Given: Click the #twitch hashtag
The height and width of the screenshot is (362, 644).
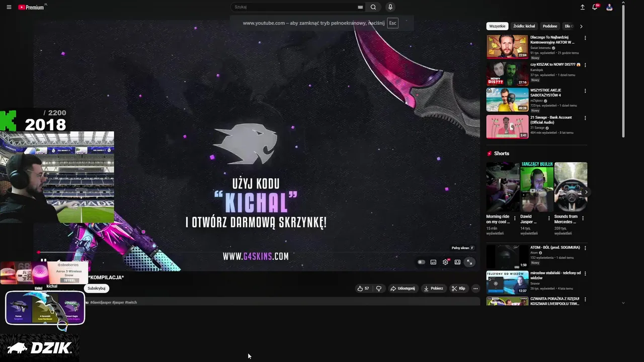Looking at the screenshot, I should coord(131,302).
